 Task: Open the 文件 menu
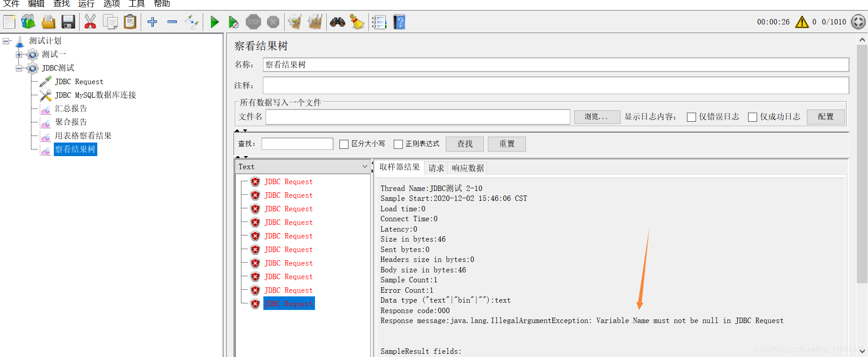click(11, 4)
